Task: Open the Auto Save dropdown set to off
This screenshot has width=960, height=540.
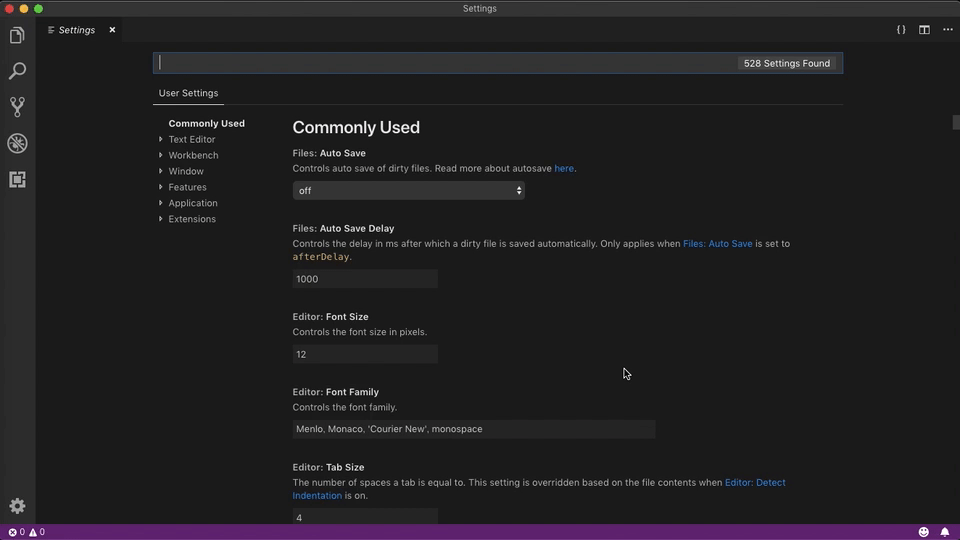Action: 408,190
